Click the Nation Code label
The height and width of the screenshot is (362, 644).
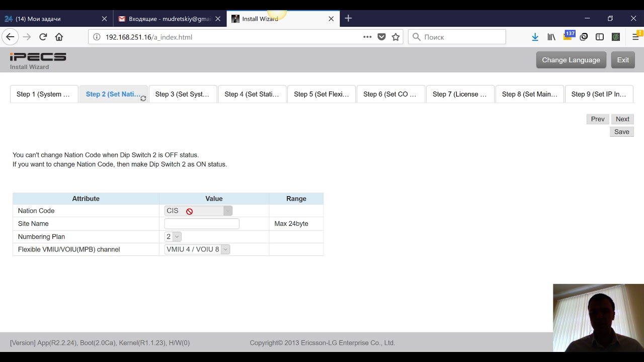[x=36, y=211]
